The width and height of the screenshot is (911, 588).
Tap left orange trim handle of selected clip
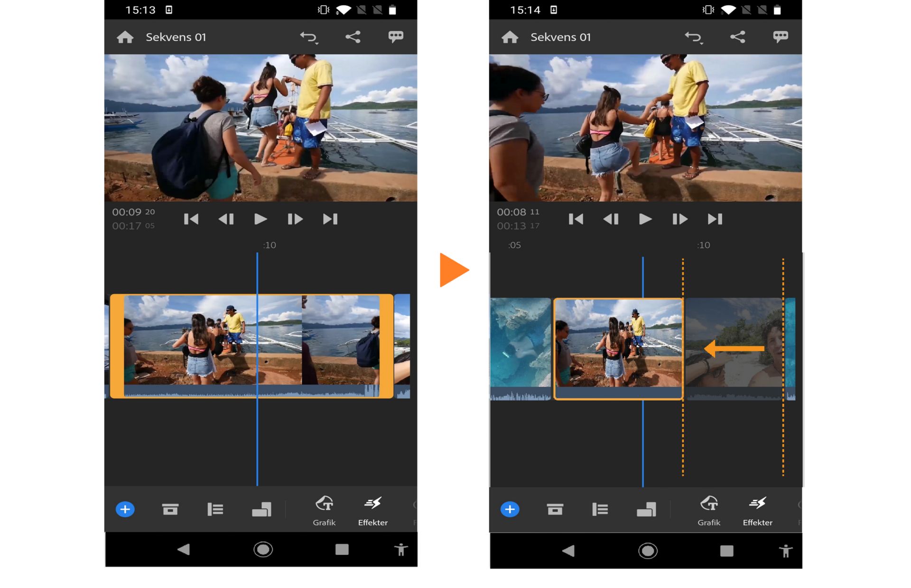[117, 346]
